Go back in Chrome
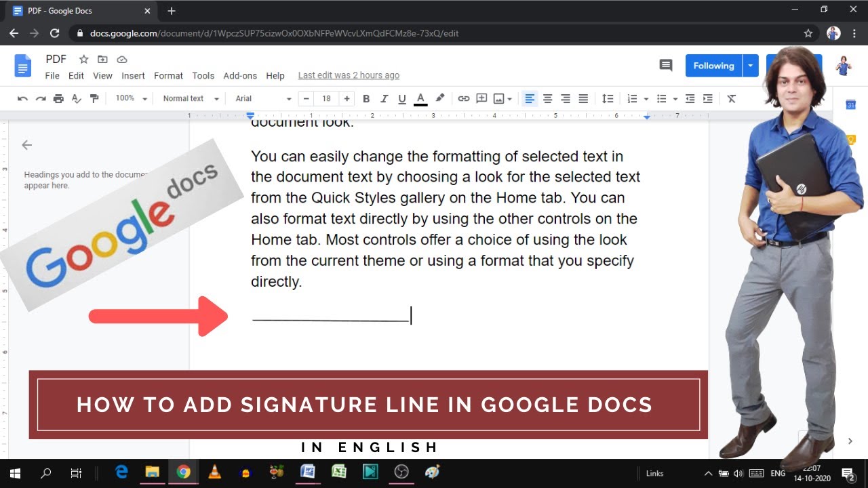 point(14,33)
